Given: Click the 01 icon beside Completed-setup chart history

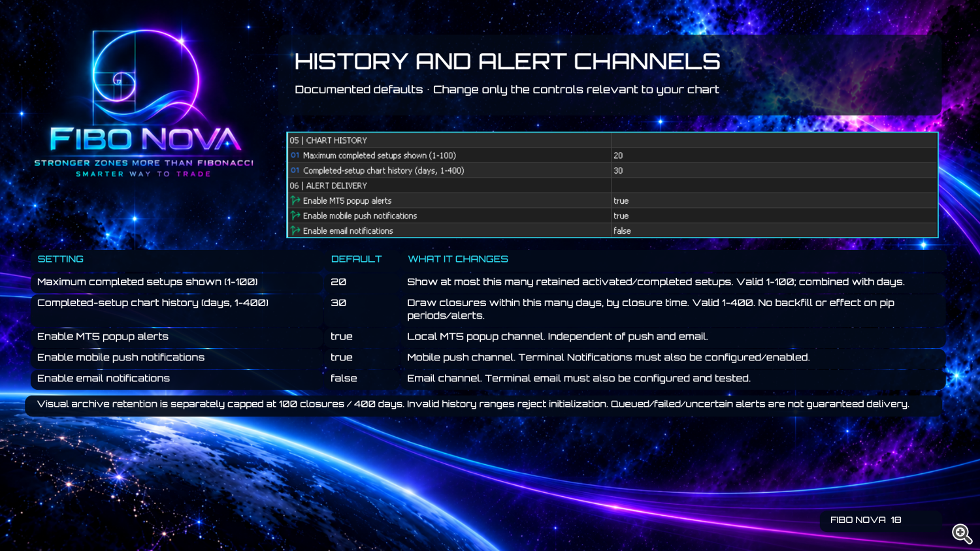Looking at the screenshot, I should (x=295, y=170).
